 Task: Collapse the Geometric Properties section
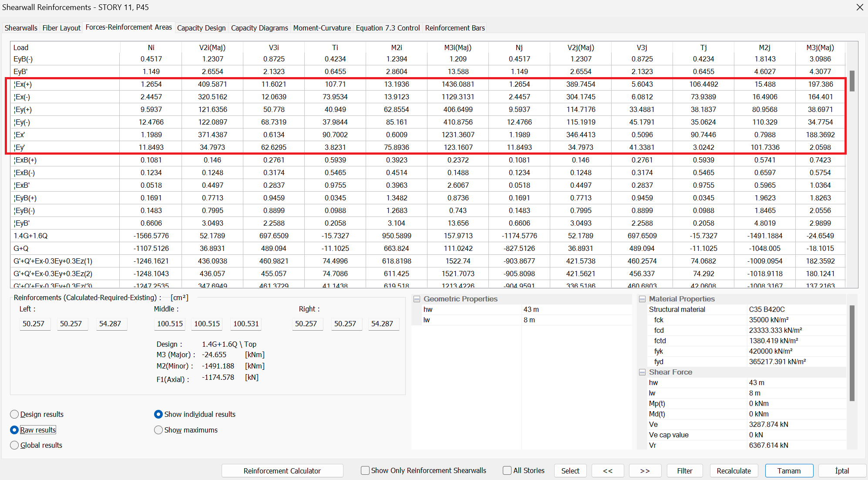click(x=417, y=299)
